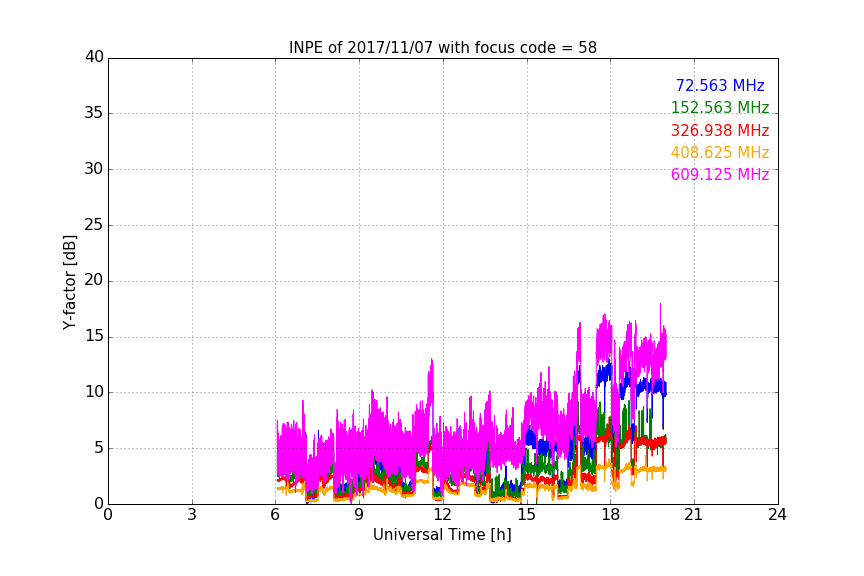
Task: Click the x-axis tick label 18
Action: (610, 515)
